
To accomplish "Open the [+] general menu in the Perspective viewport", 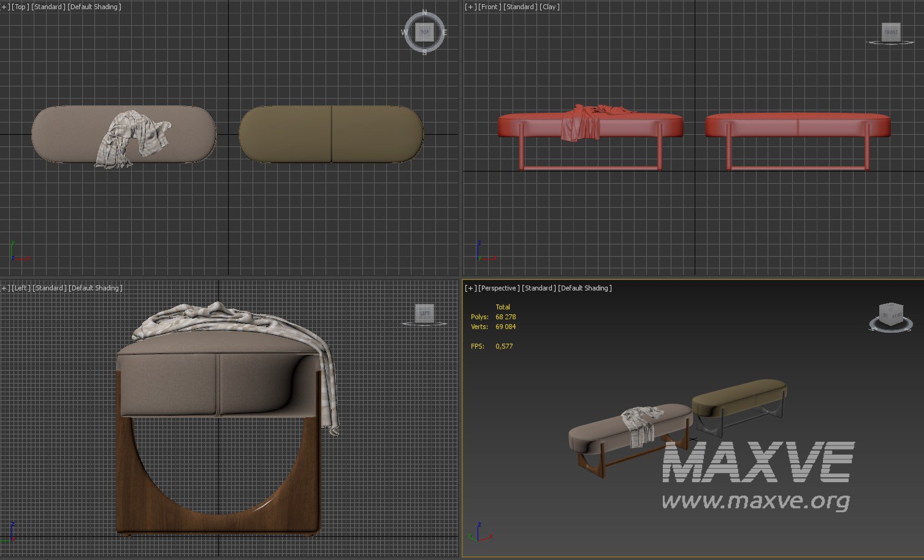I will tap(470, 288).
